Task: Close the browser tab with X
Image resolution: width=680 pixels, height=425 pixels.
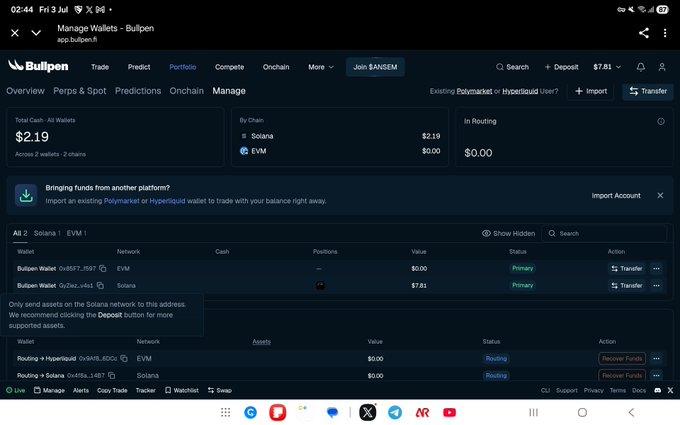Action: [15, 33]
